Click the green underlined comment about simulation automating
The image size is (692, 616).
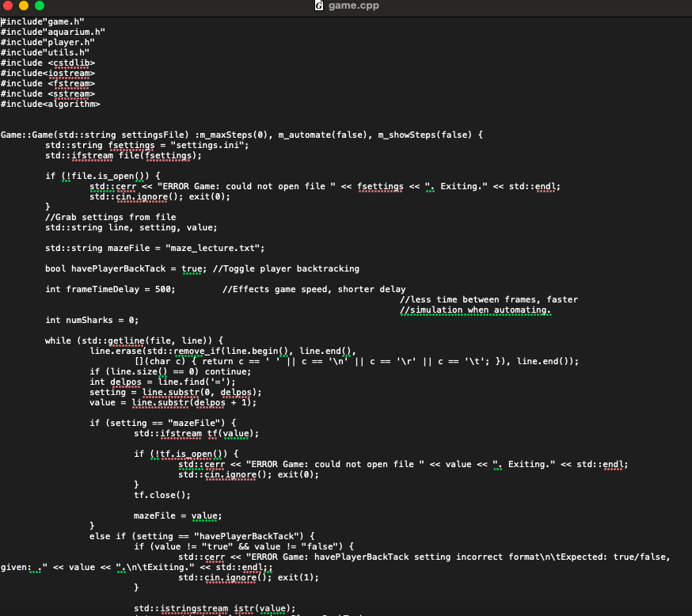click(x=475, y=310)
